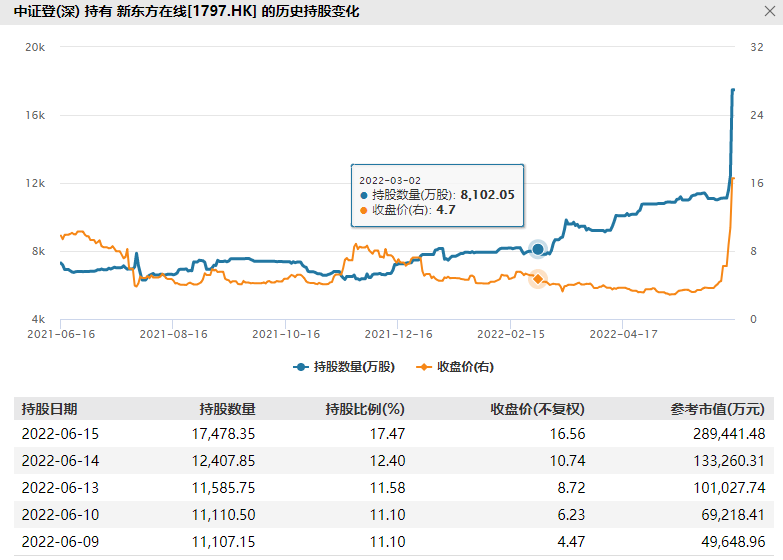The height and width of the screenshot is (560, 783).
Task: Sort by 持股比例(%) column
Action: (x=364, y=409)
